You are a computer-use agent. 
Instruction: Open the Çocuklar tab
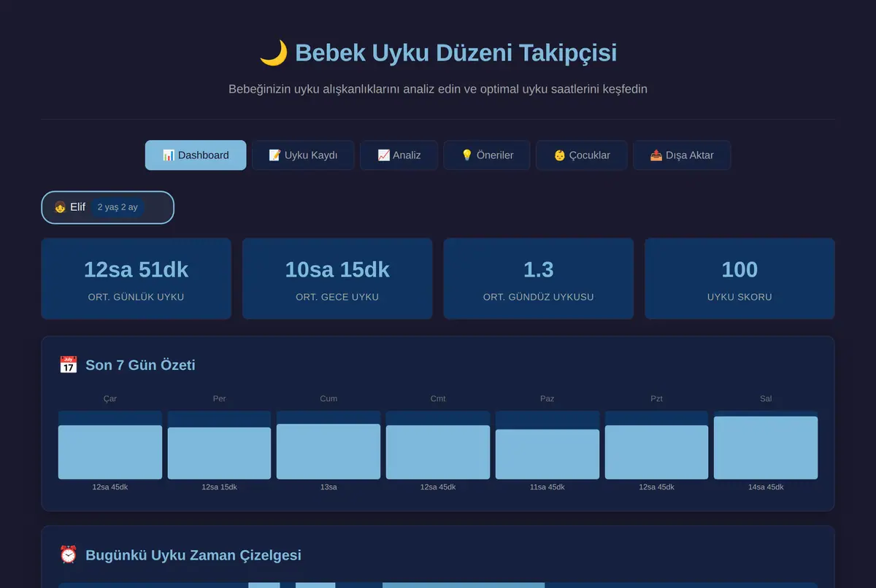tap(582, 155)
